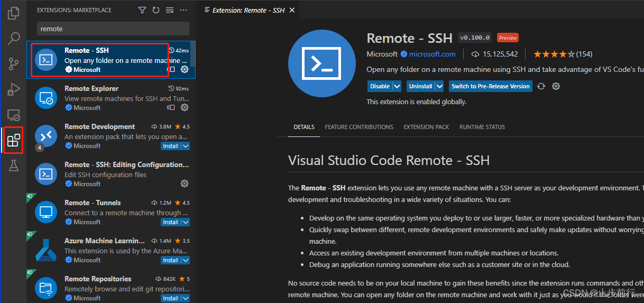Click the Remote - Tunnels extension icon
This screenshot has height=303, width=644.
click(46, 212)
